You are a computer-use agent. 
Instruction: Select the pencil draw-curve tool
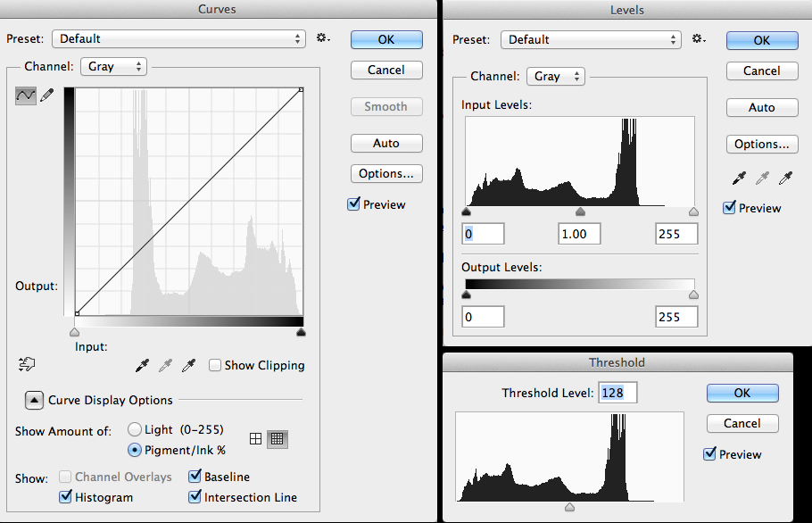[47, 95]
